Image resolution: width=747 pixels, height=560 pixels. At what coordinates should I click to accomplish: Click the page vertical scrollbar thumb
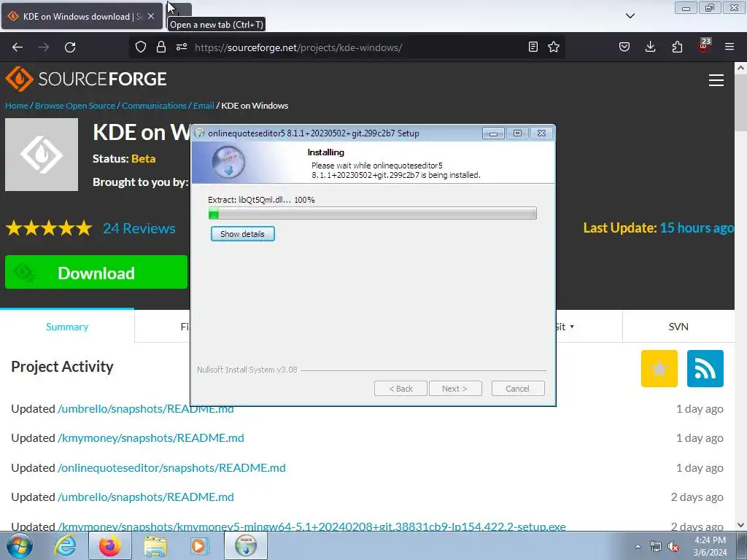pos(741,102)
